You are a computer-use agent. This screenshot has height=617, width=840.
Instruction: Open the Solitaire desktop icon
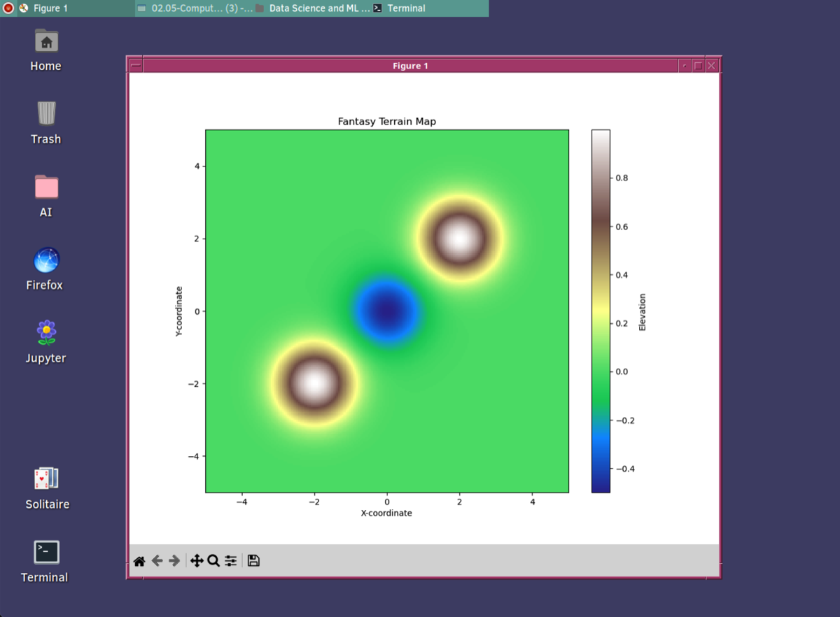[x=46, y=479]
